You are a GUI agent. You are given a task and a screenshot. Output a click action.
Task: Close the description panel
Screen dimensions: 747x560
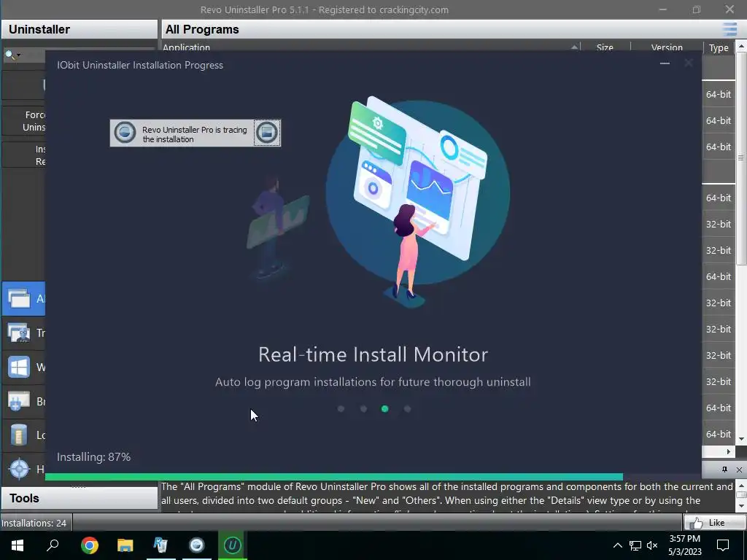pyautogui.click(x=739, y=470)
